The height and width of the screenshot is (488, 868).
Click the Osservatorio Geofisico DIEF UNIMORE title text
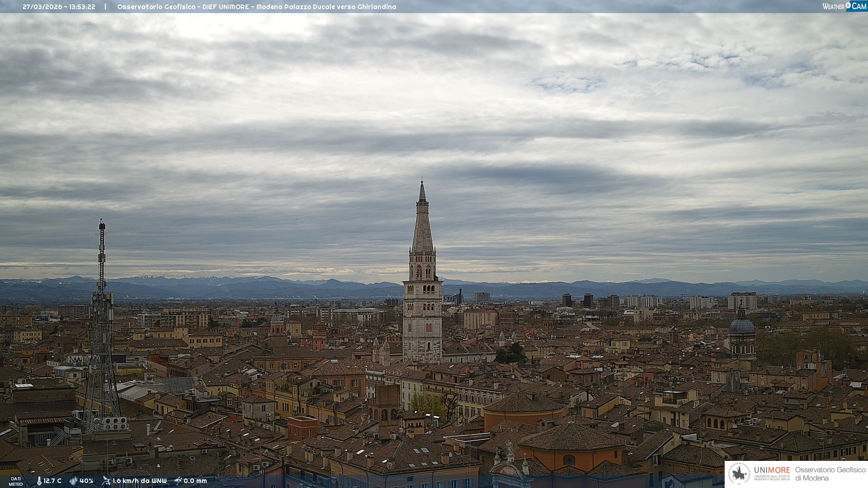pyautogui.click(x=256, y=7)
